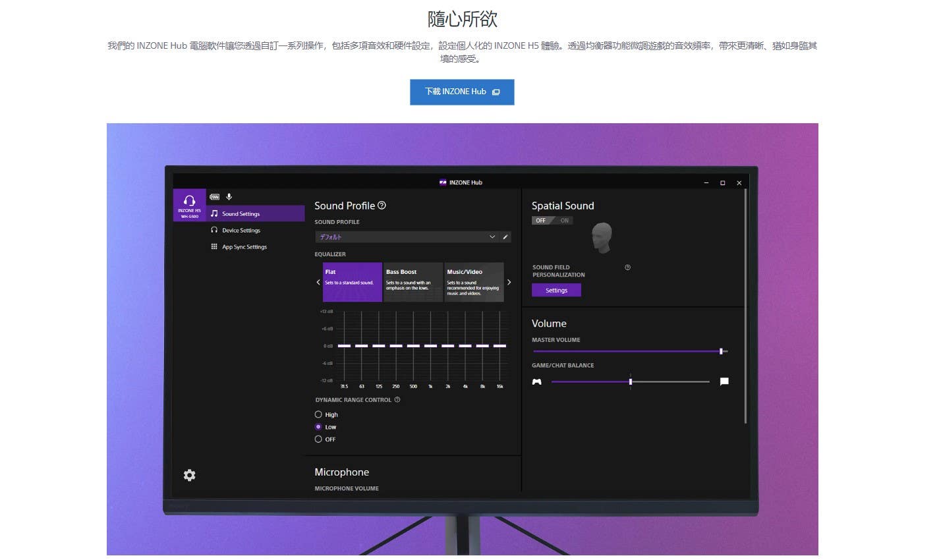This screenshot has width=939, height=560.
Task: Click the 63 Hz equalizer slider
Action: (361, 346)
